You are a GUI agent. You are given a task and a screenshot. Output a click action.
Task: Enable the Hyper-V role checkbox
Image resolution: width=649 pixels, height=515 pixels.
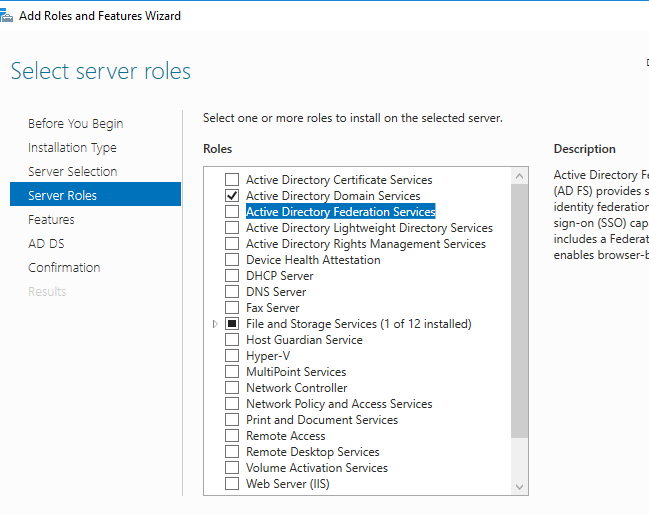(232, 356)
